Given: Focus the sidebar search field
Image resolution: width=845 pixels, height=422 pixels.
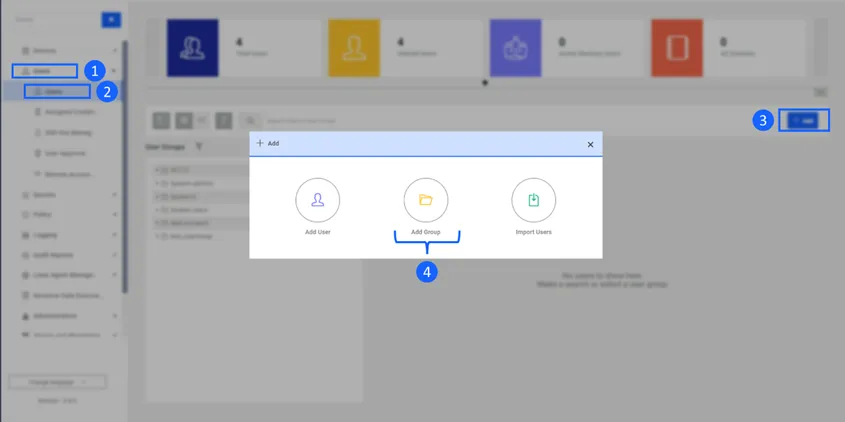Looking at the screenshot, I should point(57,20).
